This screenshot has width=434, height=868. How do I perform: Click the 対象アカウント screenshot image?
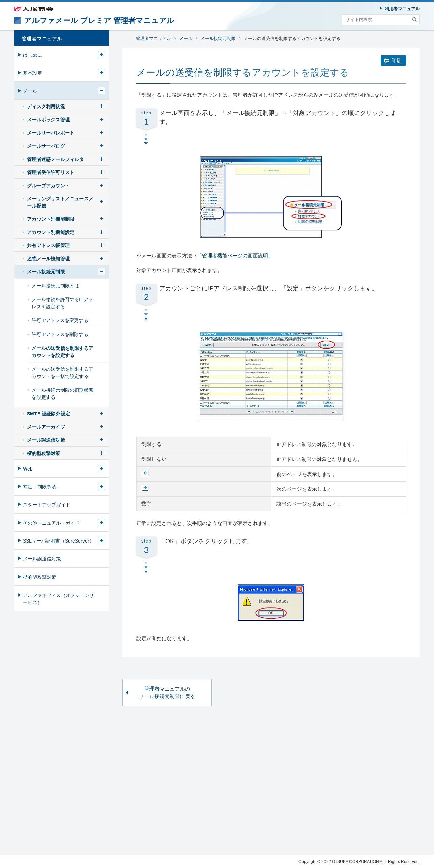coord(271,377)
